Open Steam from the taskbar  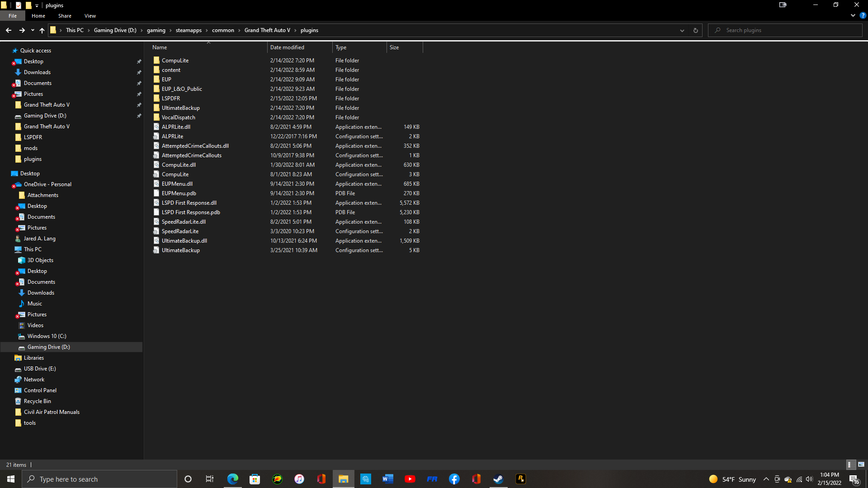point(498,479)
